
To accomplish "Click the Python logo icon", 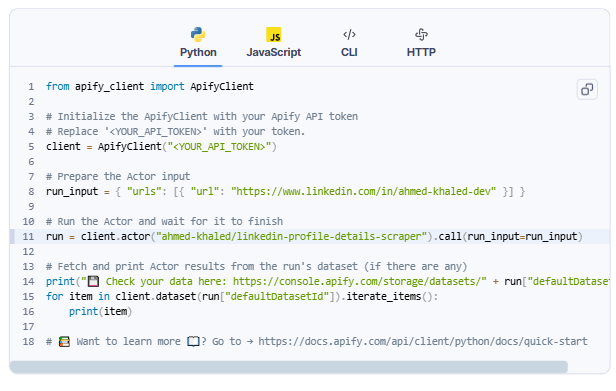I will coord(198,35).
